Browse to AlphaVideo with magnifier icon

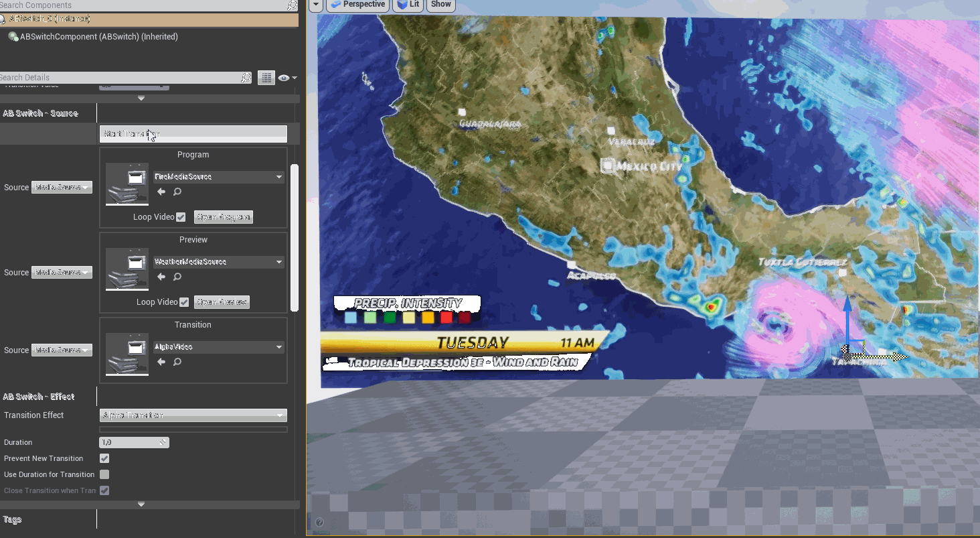(x=177, y=362)
